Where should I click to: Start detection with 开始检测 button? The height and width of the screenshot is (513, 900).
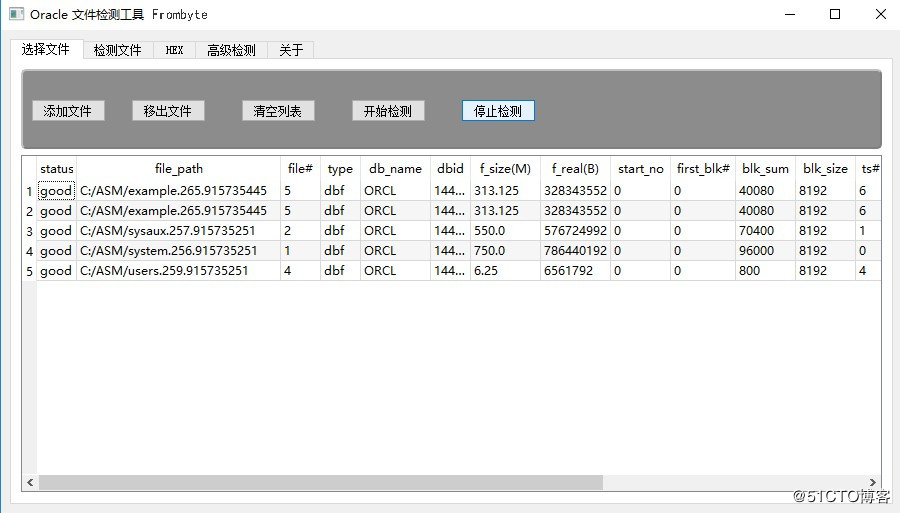(x=388, y=111)
